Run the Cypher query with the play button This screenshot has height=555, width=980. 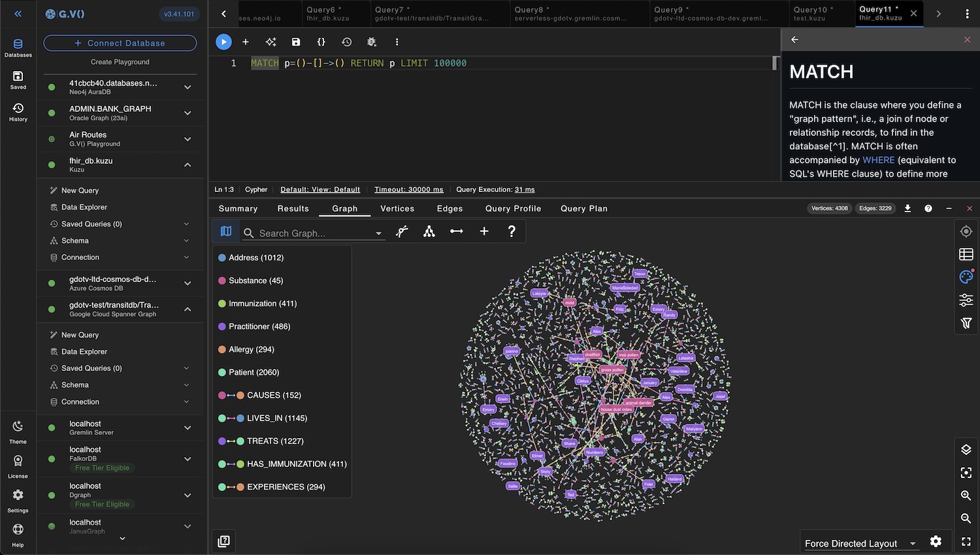click(223, 41)
